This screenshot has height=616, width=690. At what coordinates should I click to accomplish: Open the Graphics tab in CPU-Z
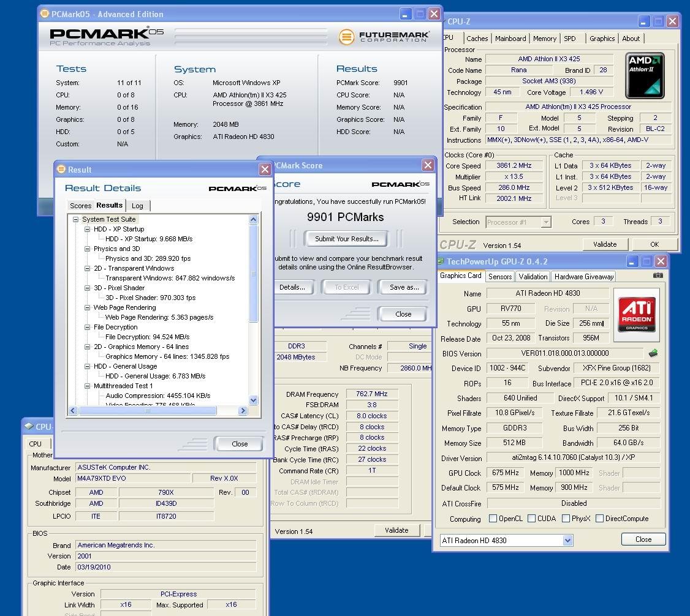coord(602,39)
